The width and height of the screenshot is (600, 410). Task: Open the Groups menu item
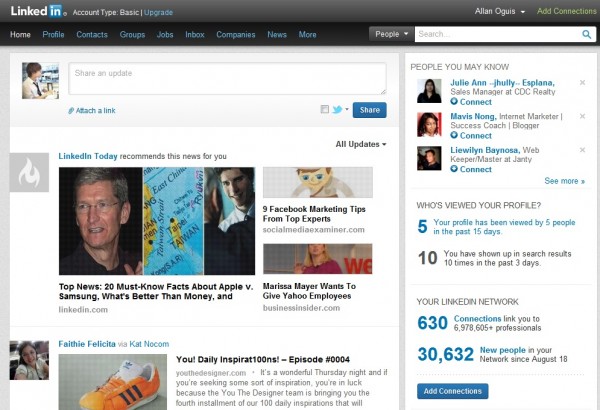click(x=132, y=34)
